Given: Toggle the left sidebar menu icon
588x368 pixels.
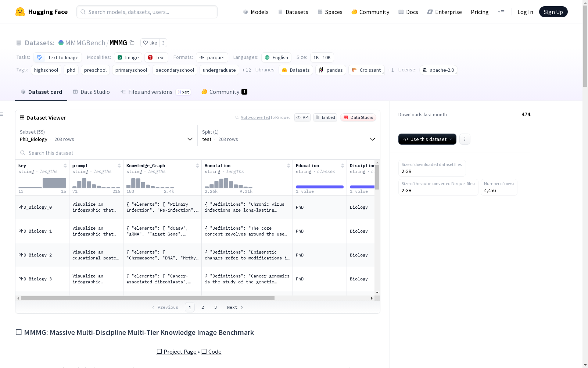Looking at the screenshot, I should pyautogui.click(x=2, y=114).
